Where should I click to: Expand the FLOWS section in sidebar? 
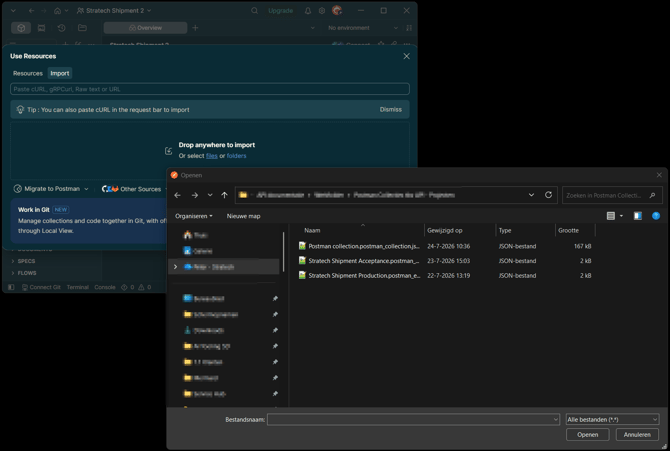(x=24, y=273)
